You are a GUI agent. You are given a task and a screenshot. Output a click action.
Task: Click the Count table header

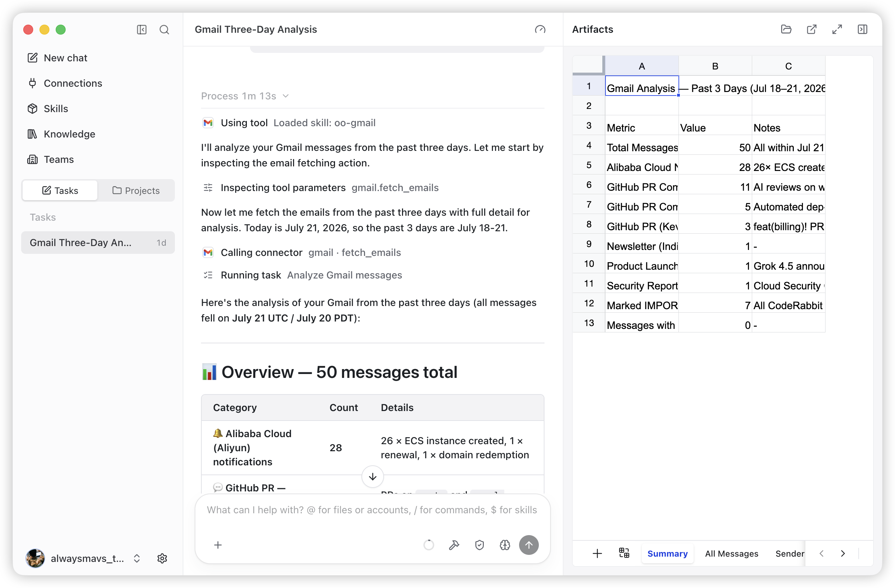pyautogui.click(x=344, y=408)
